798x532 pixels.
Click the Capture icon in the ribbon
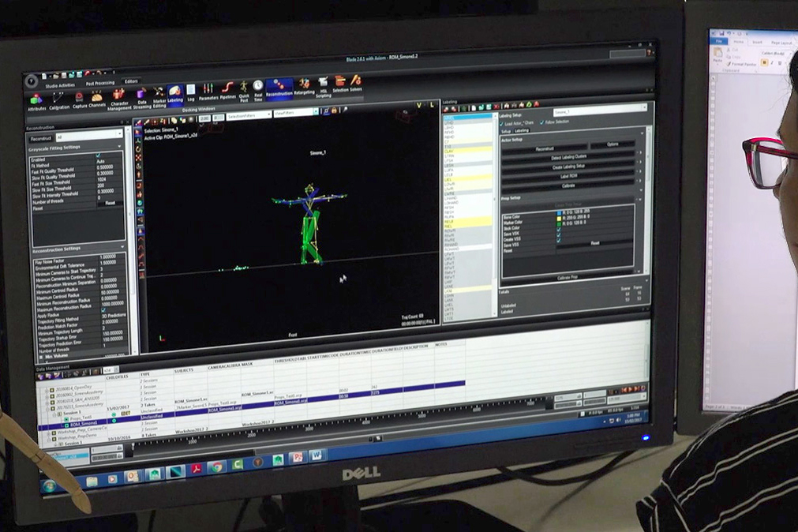click(x=79, y=97)
